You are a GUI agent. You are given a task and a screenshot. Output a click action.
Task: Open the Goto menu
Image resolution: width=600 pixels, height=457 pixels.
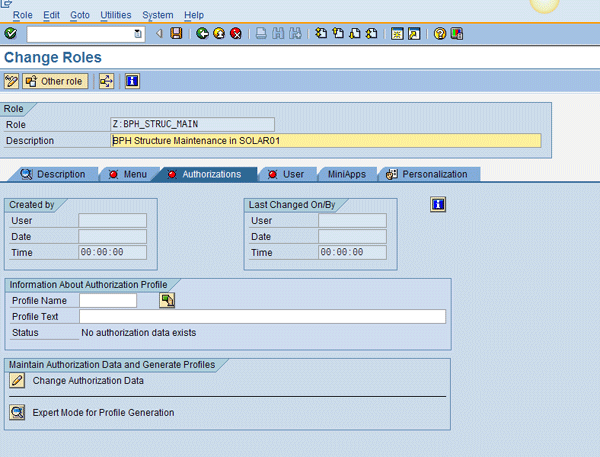click(80, 15)
